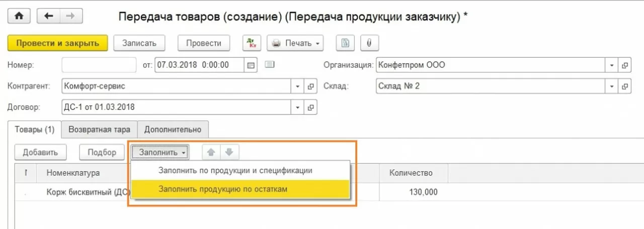Click the Договор field ДС-1
Image resolution: width=644 pixels, height=229 pixels.
(177, 107)
